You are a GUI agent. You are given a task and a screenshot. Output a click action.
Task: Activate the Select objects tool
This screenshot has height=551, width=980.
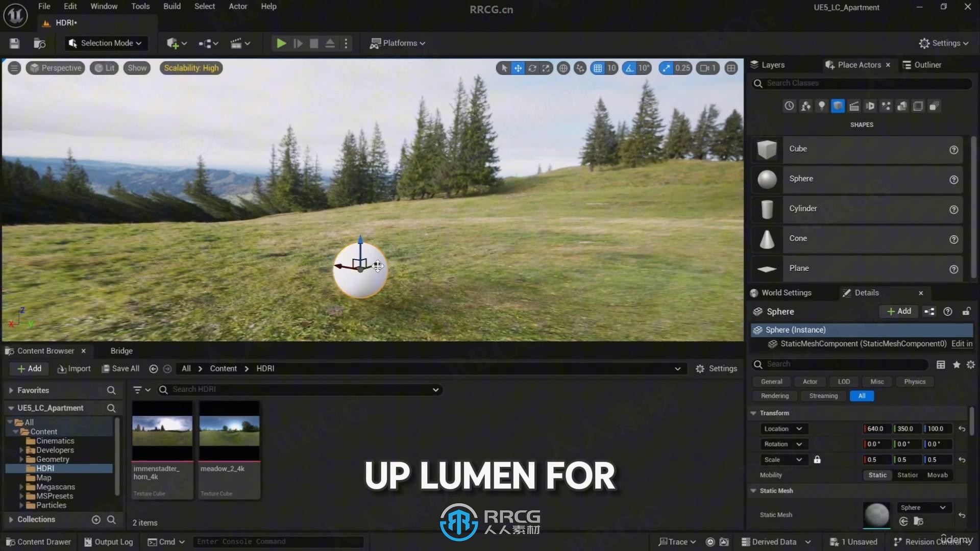504,68
